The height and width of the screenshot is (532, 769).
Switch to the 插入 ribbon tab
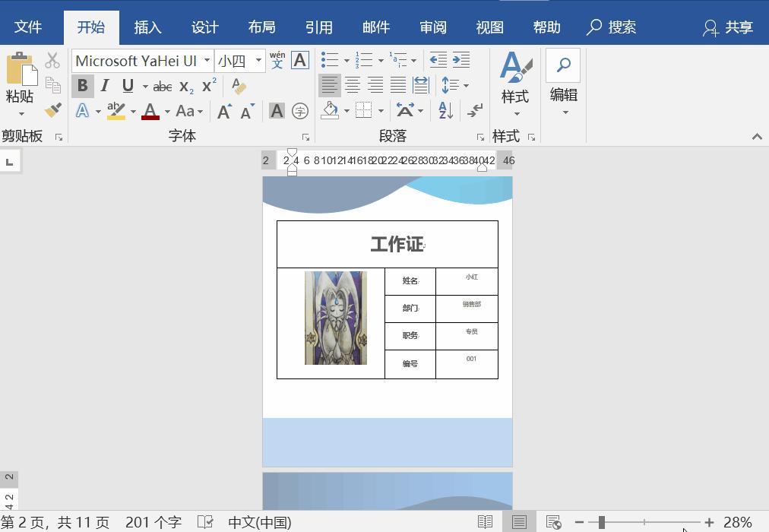click(x=147, y=27)
